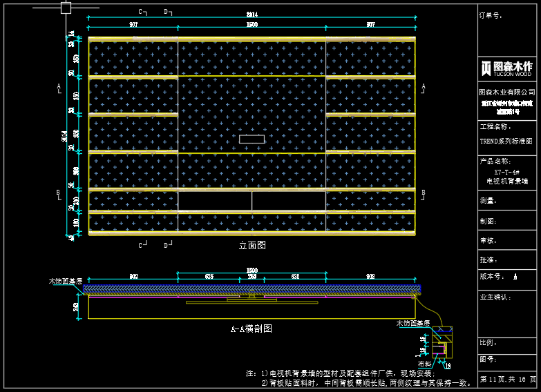Screen dimensions: 541x392
Task: Click the Tucson Wood logo in title block
Action: click(507, 68)
